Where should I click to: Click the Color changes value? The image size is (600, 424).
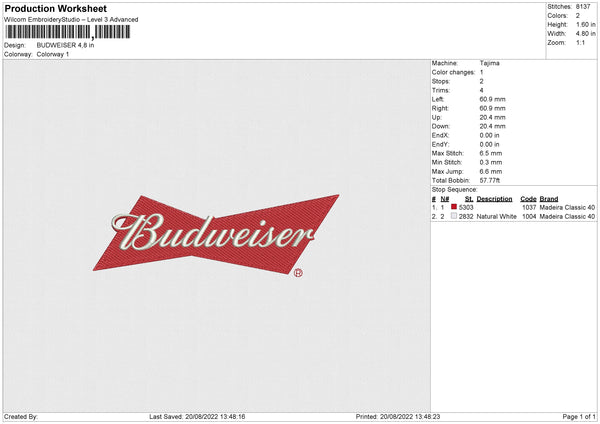point(481,72)
